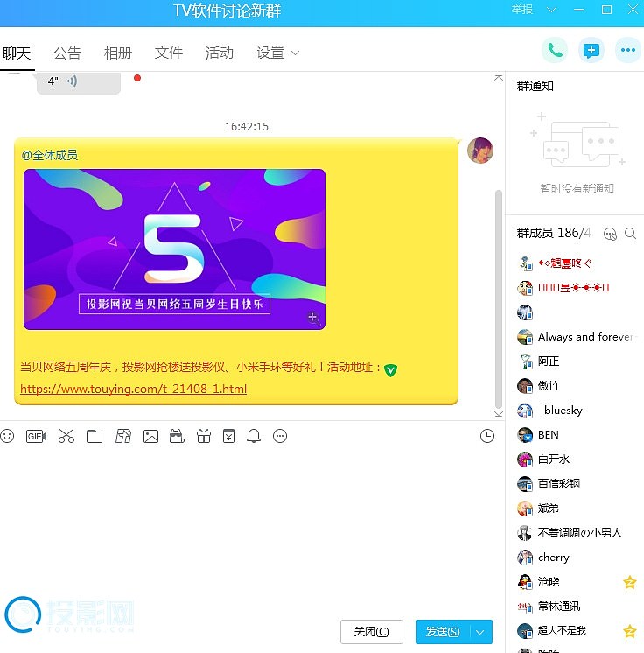Open the touying.com activity link
Image resolution: width=644 pixels, height=653 pixels.
(x=133, y=389)
